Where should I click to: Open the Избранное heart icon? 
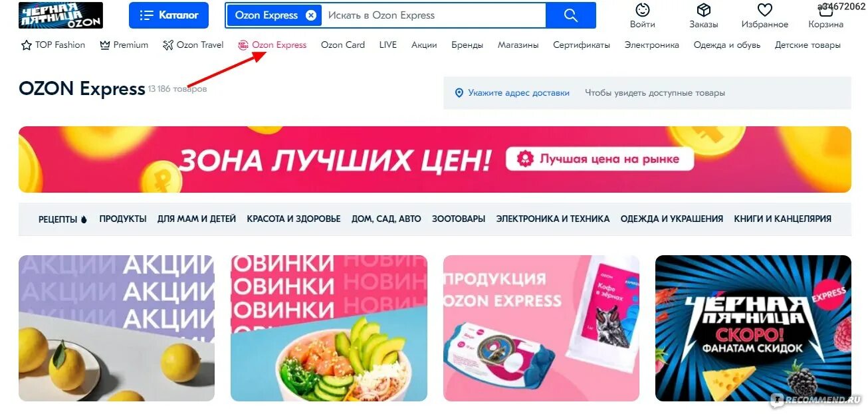click(x=765, y=11)
